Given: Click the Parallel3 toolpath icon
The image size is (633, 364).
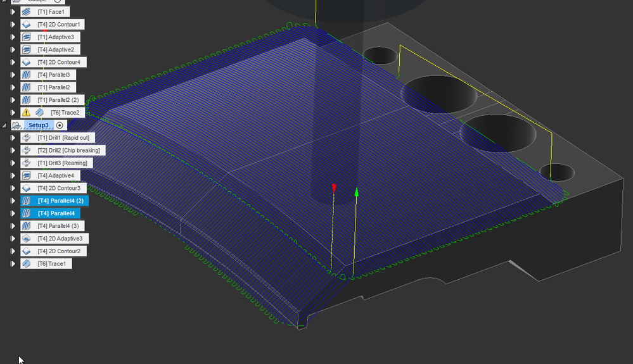Looking at the screenshot, I should [x=27, y=75].
